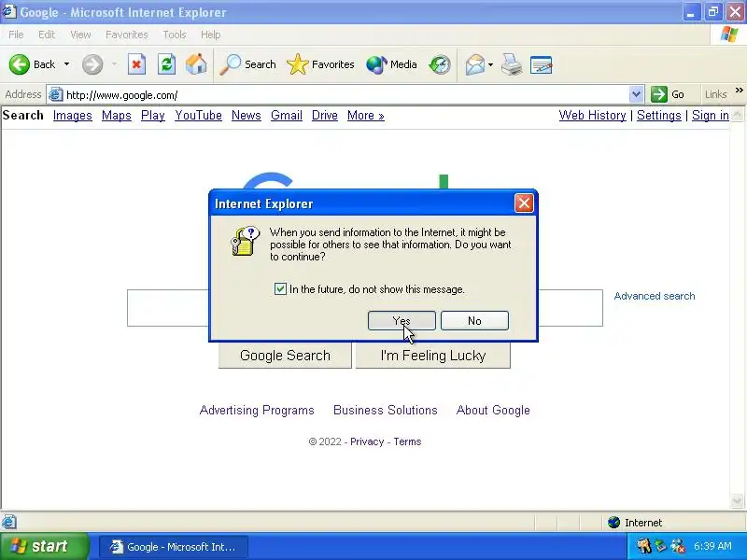The image size is (747, 560).
Task: Expand the address bar dropdown arrow
Action: (x=636, y=94)
